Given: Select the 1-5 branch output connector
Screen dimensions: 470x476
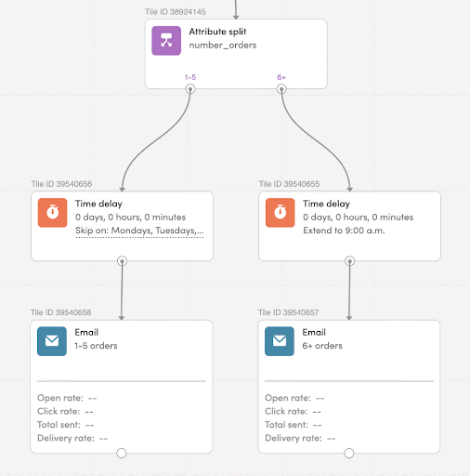Looking at the screenshot, I should 190,89.
